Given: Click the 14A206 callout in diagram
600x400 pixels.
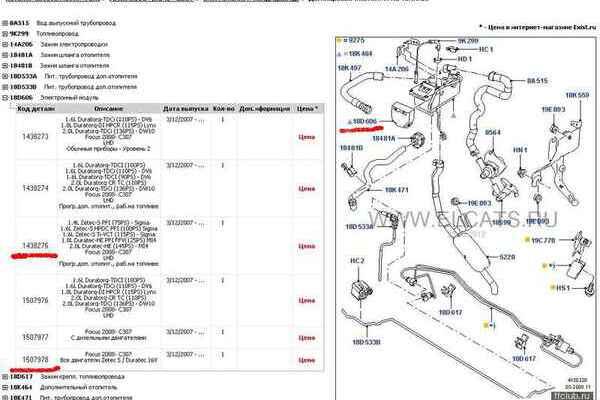Looking at the screenshot, I should (x=397, y=69).
